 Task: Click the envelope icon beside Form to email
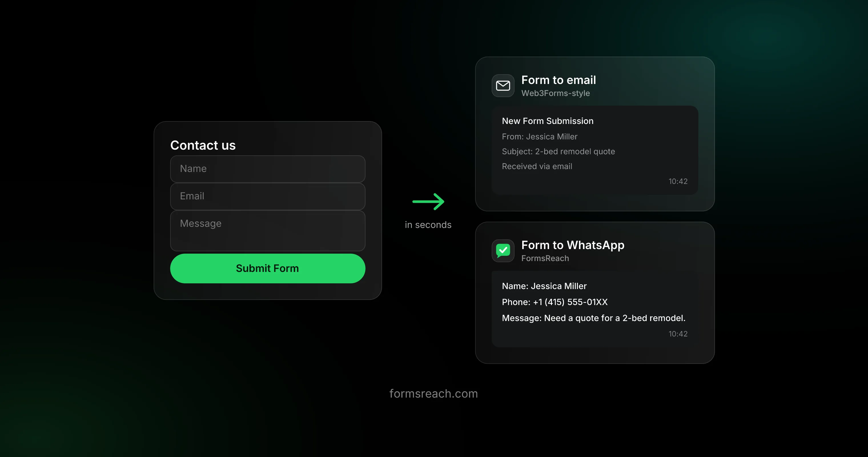coord(503,86)
